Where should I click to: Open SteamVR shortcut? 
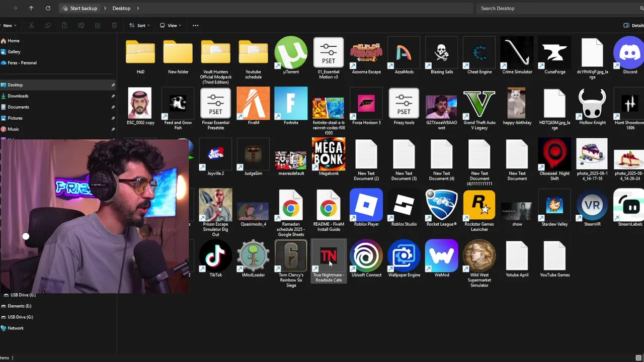click(x=592, y=208)
